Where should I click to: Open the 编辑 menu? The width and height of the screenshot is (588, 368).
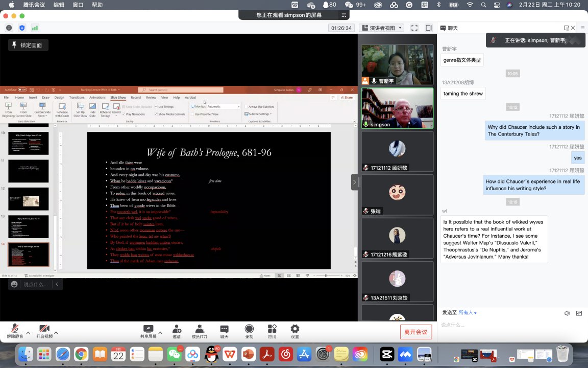point(59,5)
